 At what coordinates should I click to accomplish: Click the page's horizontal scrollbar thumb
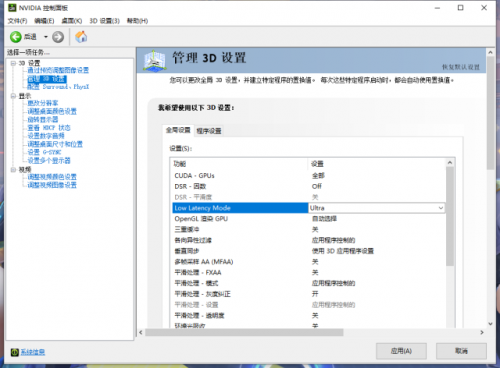(x=244, y=332)
